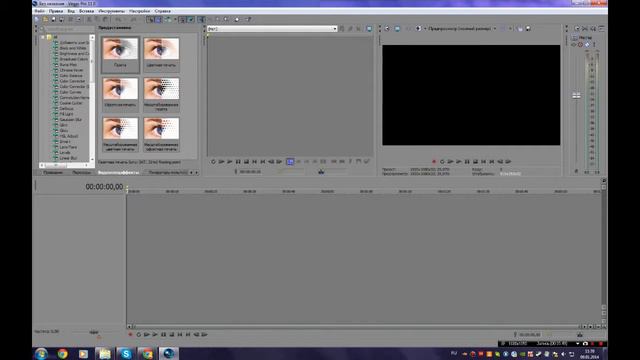Screen dimensions: 640x360
Task: Click Record in the timeline transport bar
Action: click(130, 335)
